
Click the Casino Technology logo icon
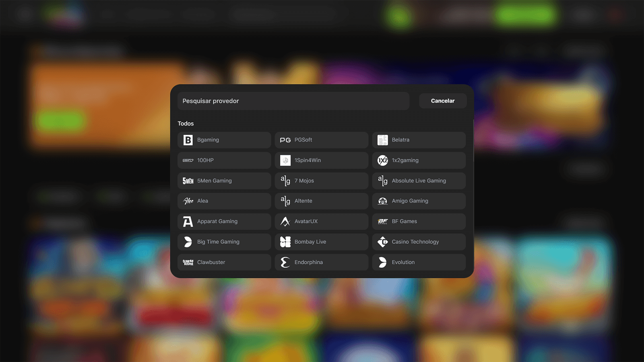pos(383,242)
